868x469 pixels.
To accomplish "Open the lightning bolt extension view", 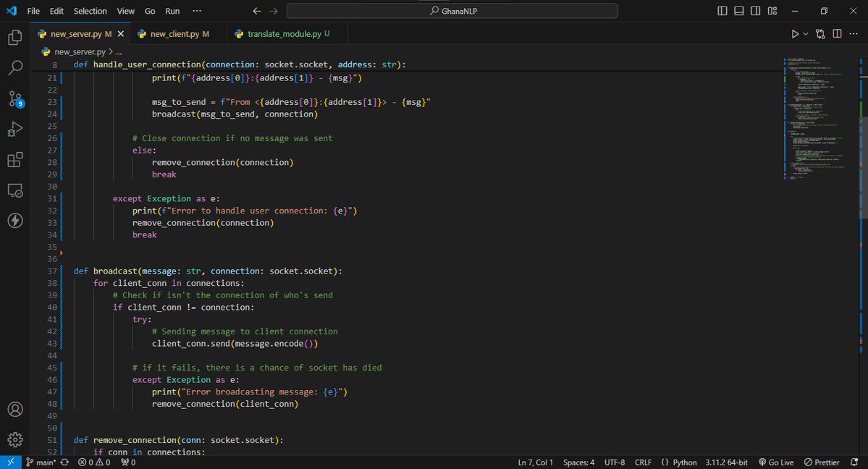I will [x=15, y=220].
